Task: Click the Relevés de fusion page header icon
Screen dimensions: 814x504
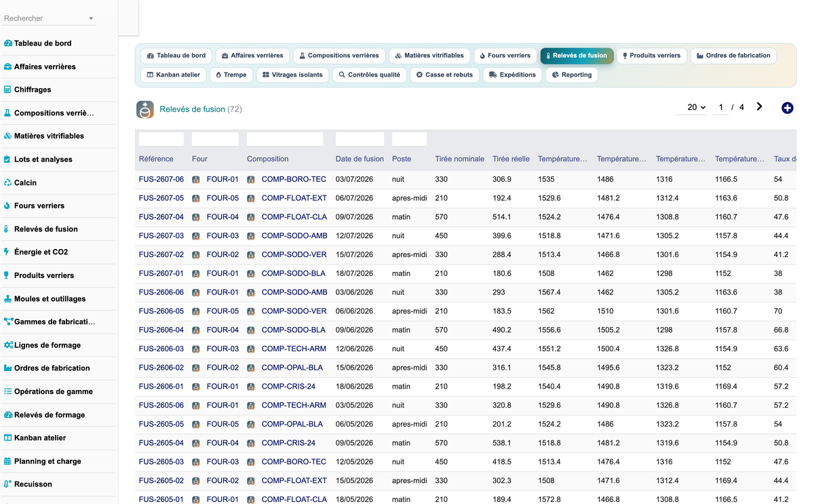Action: [x=145, y=109]
